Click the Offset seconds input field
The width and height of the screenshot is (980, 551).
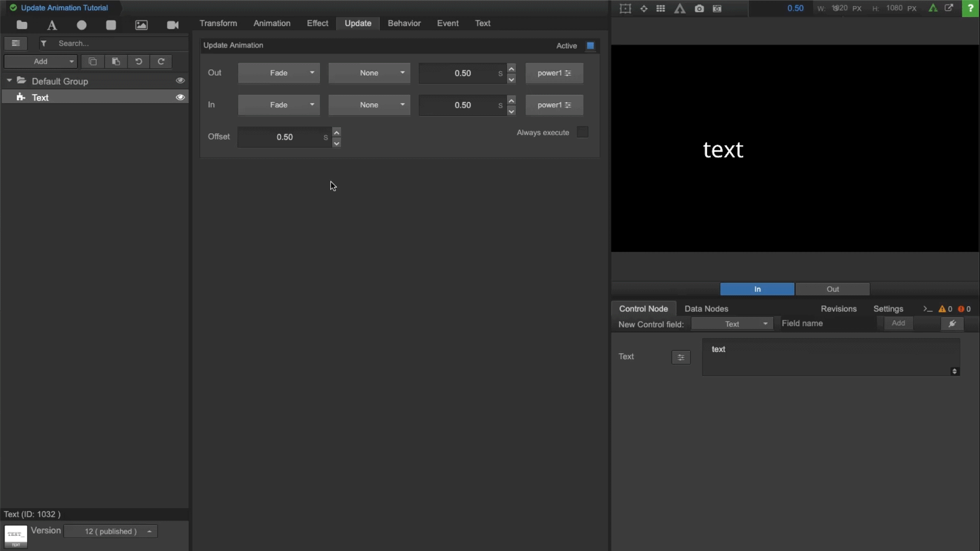coord(284,137)
